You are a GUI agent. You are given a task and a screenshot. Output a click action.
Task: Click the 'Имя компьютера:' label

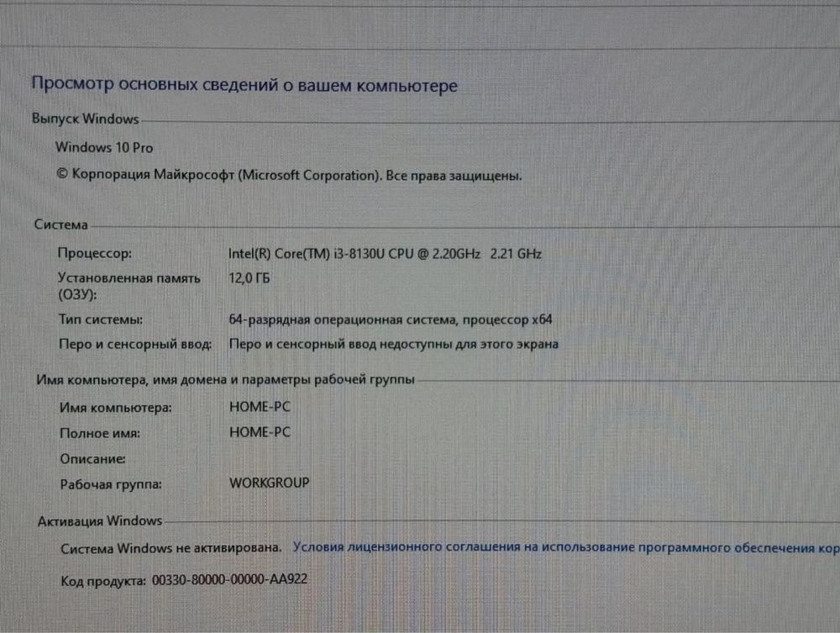coord(116,408)
